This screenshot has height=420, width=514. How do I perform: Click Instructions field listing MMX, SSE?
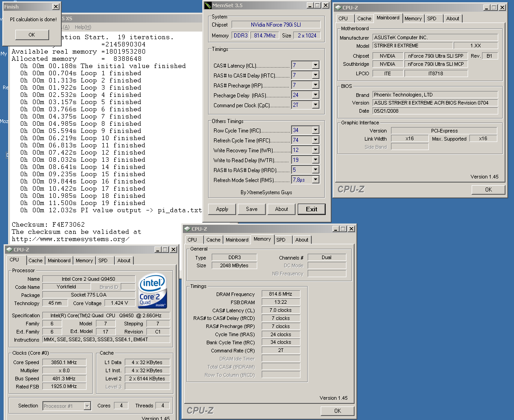(x=106, y=340)
